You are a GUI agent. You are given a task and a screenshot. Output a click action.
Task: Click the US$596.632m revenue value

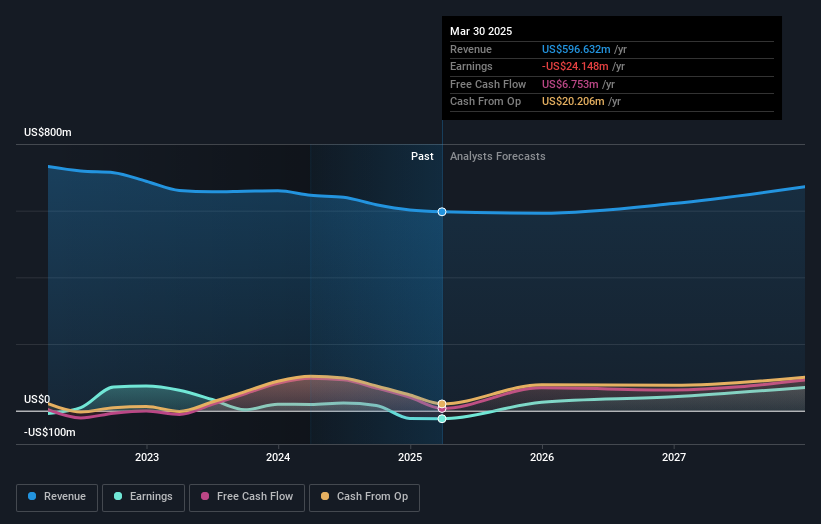(576, 49)
